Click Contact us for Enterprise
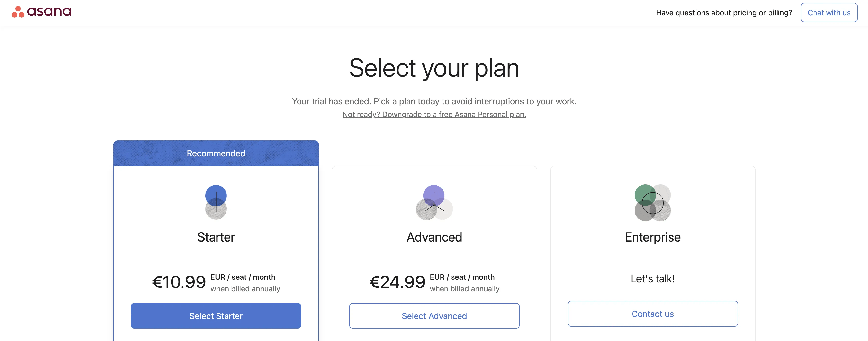This screenshot has width=868, height=341. coord(652,314)
